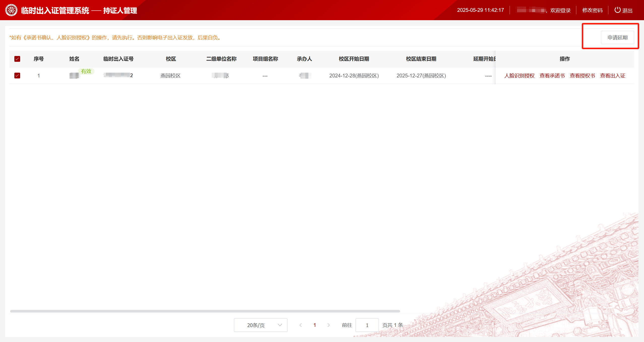This screenshot has width=644, height=342.
Task: Click the Peking University logo icon
Action: pyautogui.click(x=11, y=10)
